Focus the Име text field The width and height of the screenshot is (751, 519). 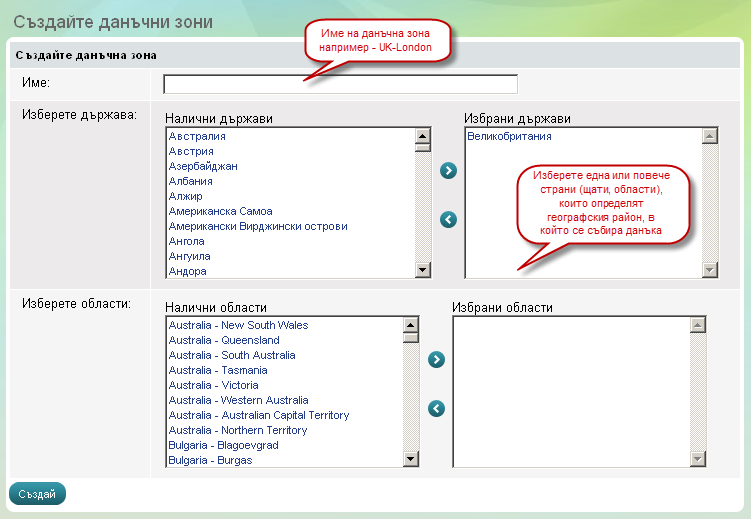coord(340,84)
